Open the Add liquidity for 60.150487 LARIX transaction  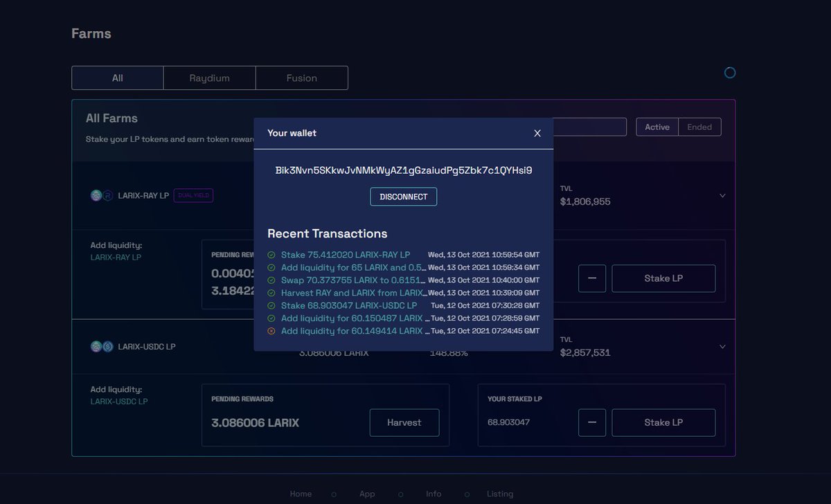click(355, 318)
